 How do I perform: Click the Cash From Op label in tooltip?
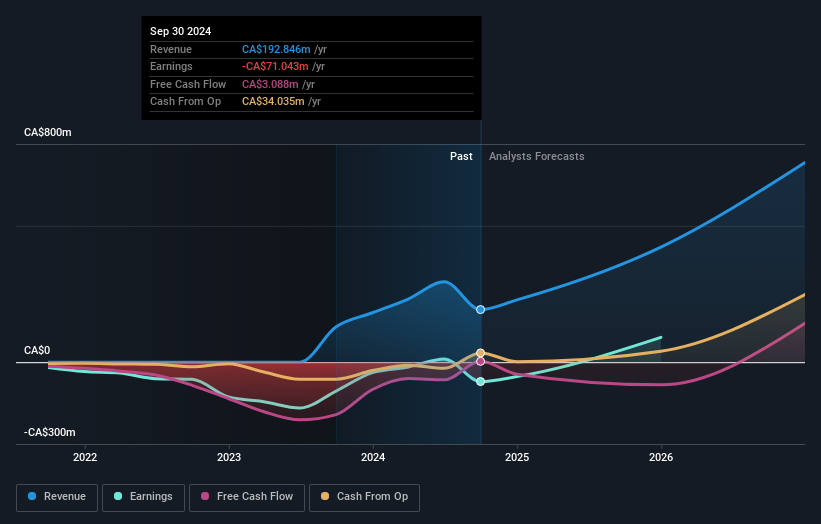[x=185, y=102]
